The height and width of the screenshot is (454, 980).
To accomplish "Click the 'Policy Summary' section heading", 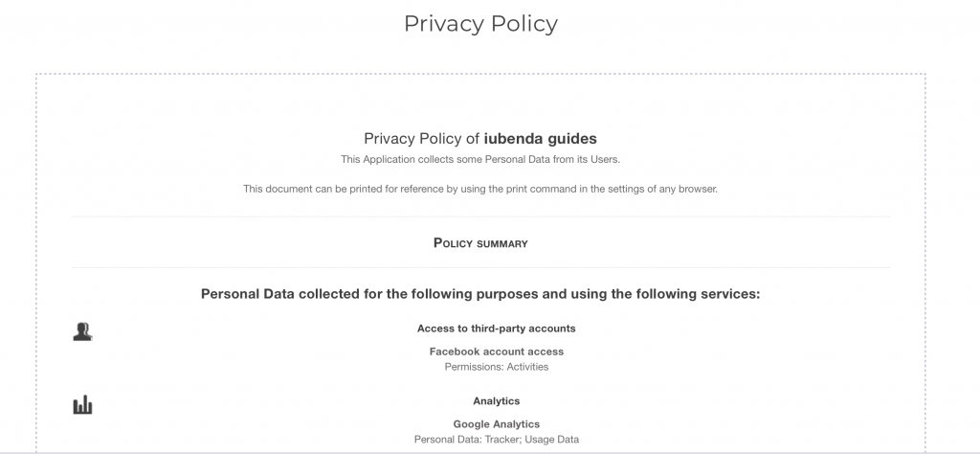I will point(480,243).
